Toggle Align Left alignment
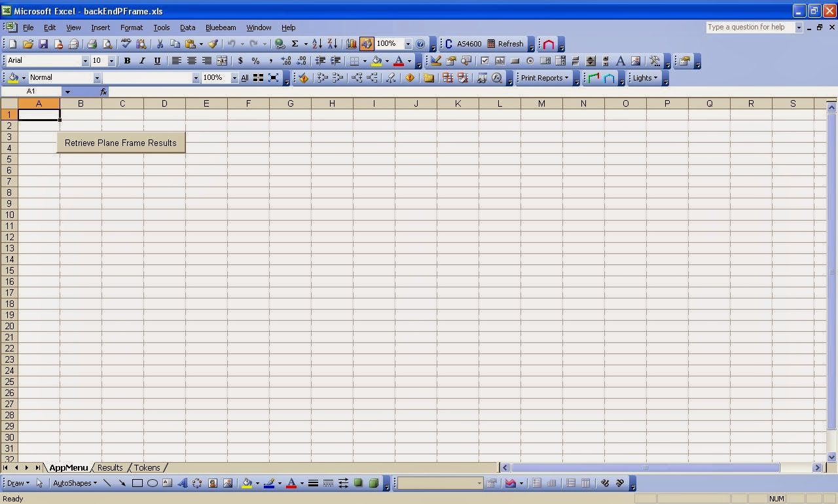The height and width of the screenshot is (504, 838). 176,61
